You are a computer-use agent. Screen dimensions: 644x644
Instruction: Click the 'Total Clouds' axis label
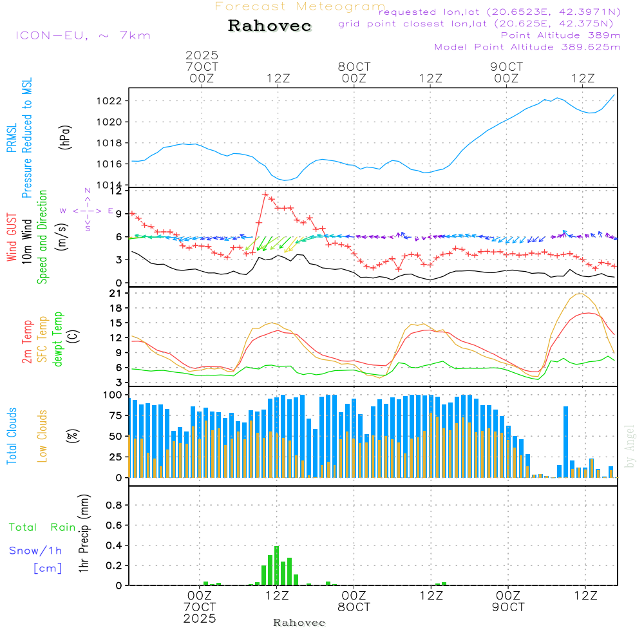pos(12,436)
